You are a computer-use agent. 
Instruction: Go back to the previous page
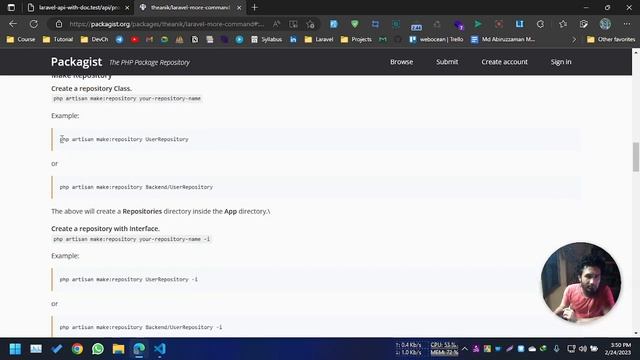pyautogui.click(x=13, y=24)
